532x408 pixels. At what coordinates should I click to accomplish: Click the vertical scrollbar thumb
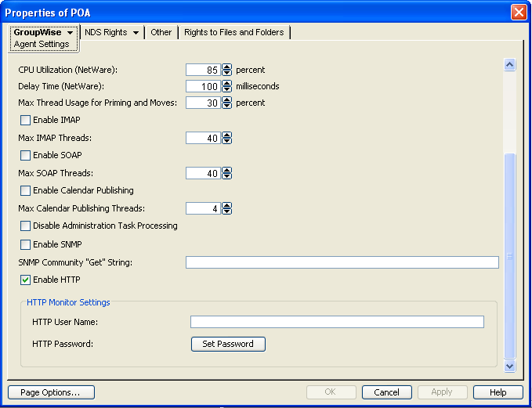(510, 256)
